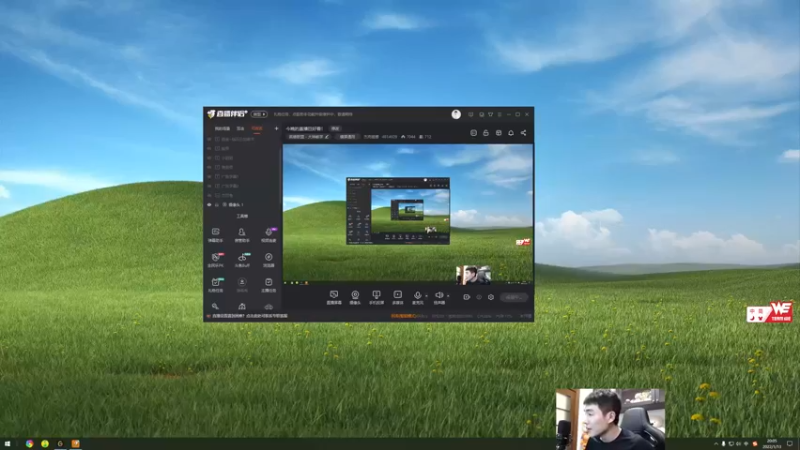The image size is (800, 450).
Task: Open the emoji face icon above preview
Action: 473,133
